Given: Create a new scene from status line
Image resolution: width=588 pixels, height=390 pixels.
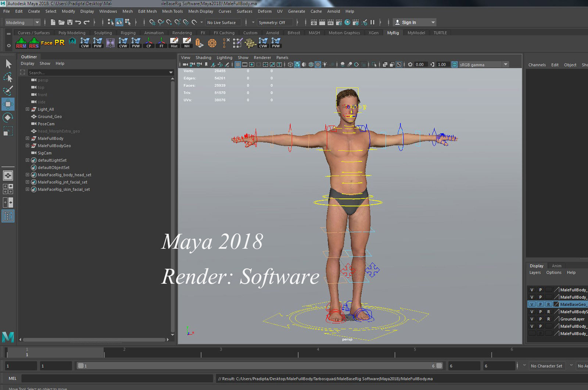Looking at the screenshot, I should [x=53, y=22].
